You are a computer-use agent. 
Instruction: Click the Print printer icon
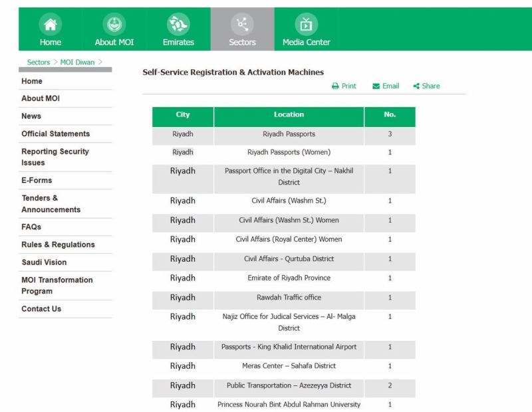click(336, 86)
